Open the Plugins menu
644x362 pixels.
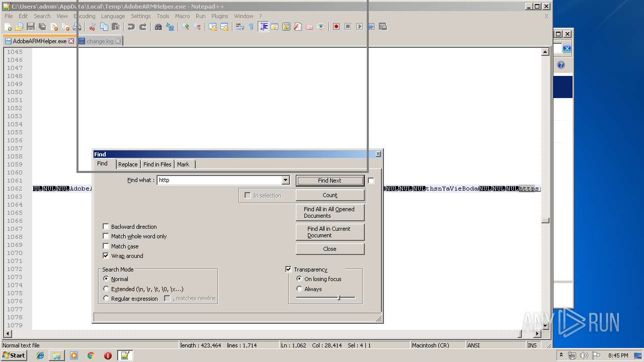[x=220, y=16]
